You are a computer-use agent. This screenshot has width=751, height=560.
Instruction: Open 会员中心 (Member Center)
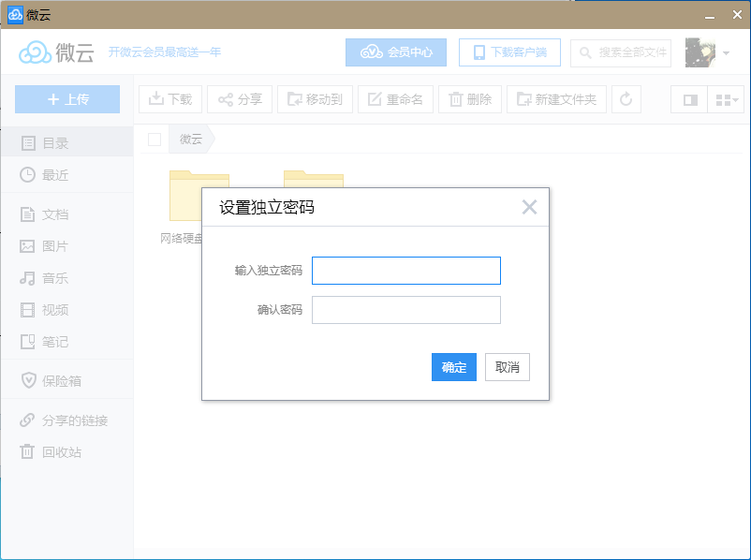395,52
